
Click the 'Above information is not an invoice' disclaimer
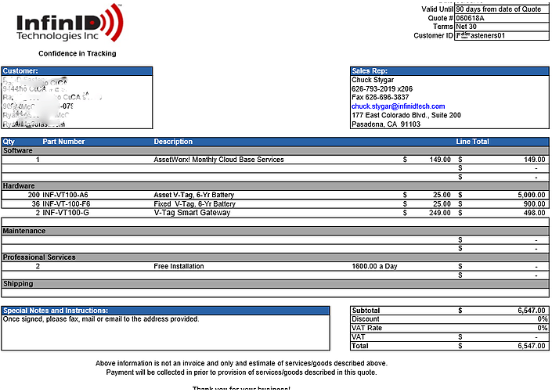241,363
